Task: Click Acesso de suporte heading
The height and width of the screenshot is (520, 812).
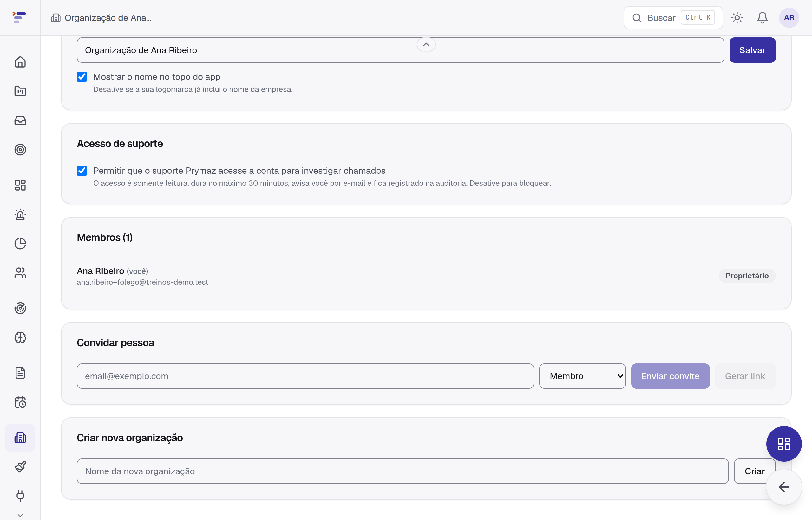Action: coord(120,144)
